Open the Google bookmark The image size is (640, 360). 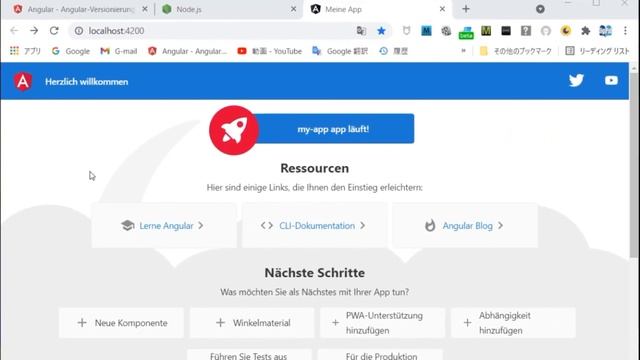pyautogui.click(x=71, y=51)
